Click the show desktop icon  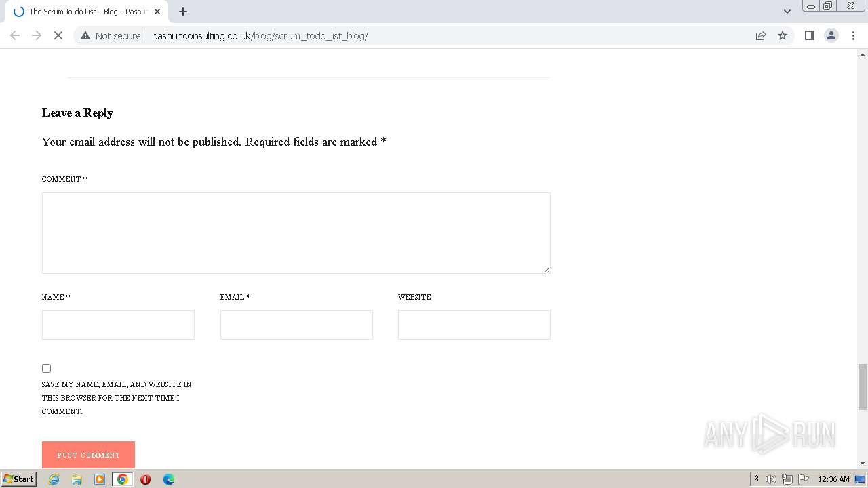coord(860,479)
